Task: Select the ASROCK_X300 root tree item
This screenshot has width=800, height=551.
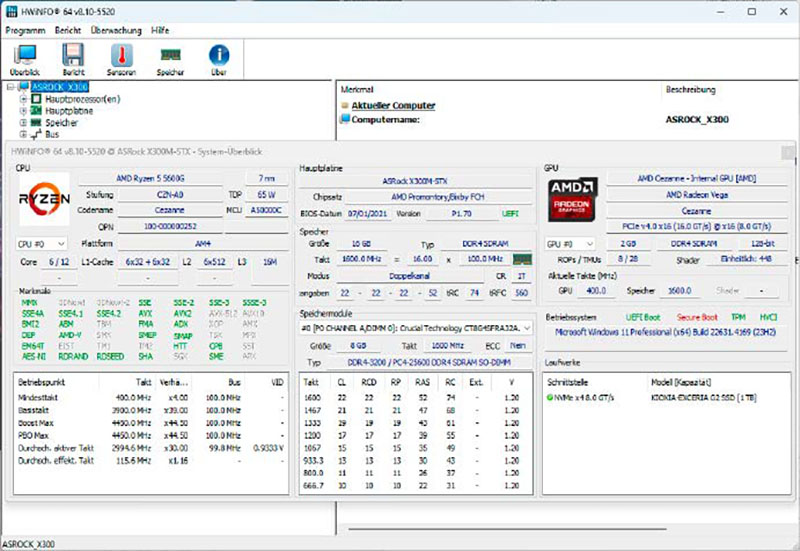Action: tap(61, 87)
